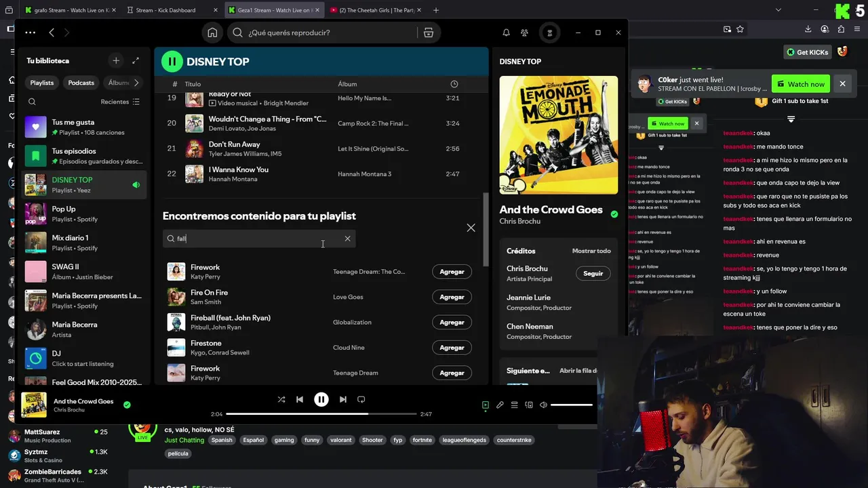This screenshot has width=868, height=488.
Task: Add Firework from Teenage Dream: The Co...
Action: 452,272
